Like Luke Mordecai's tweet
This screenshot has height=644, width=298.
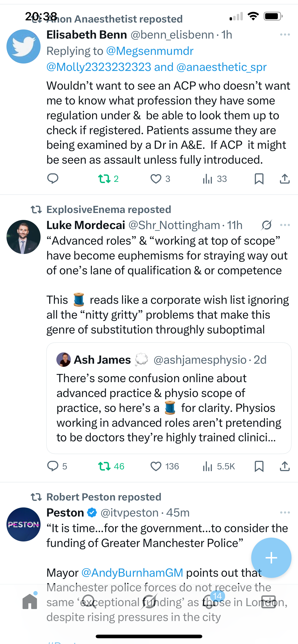click(156, 466)
